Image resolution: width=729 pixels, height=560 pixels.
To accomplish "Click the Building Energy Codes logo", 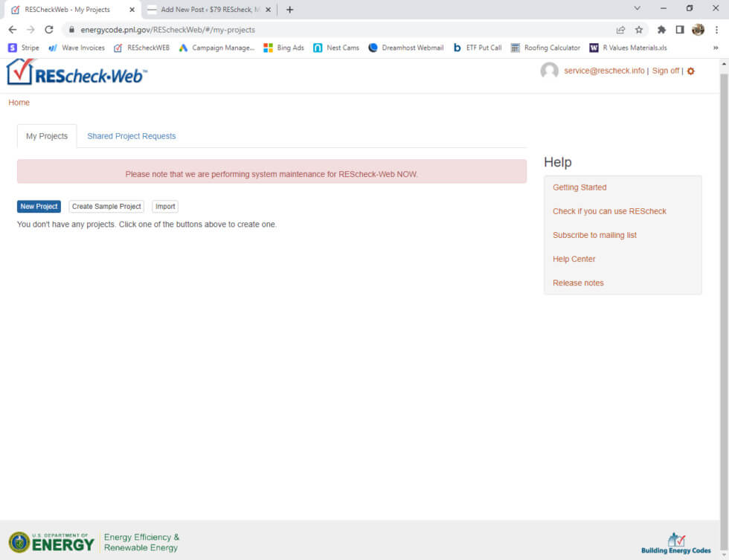I will point(675,541).
